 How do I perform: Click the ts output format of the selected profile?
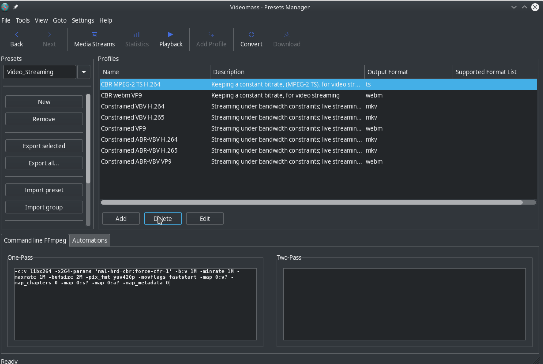pos(368,85)
